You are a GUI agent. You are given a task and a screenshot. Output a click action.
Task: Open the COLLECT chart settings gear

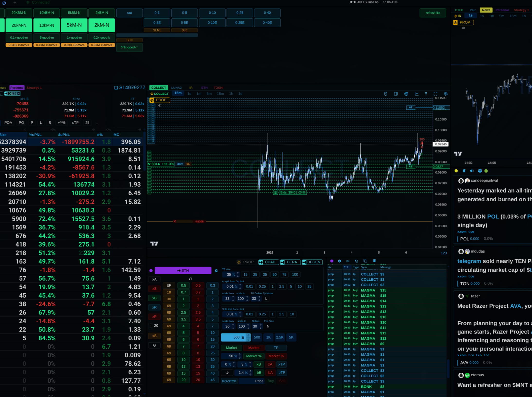click(x=446, y=94)
